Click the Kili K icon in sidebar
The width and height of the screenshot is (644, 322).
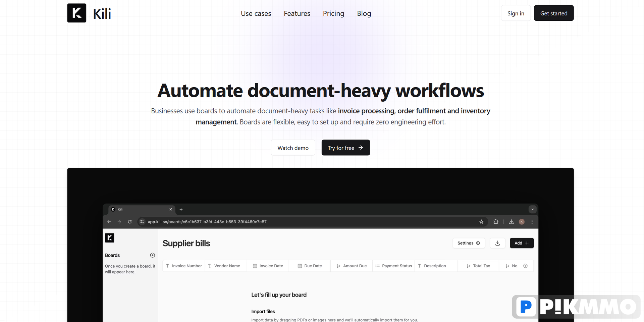pyautogui.click(x=110, y=238)
